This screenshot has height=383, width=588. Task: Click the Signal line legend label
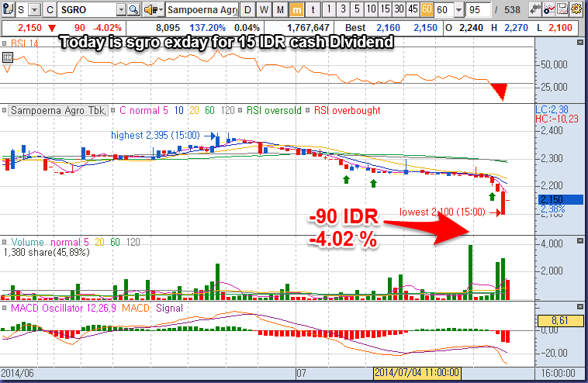click(169, 309)
